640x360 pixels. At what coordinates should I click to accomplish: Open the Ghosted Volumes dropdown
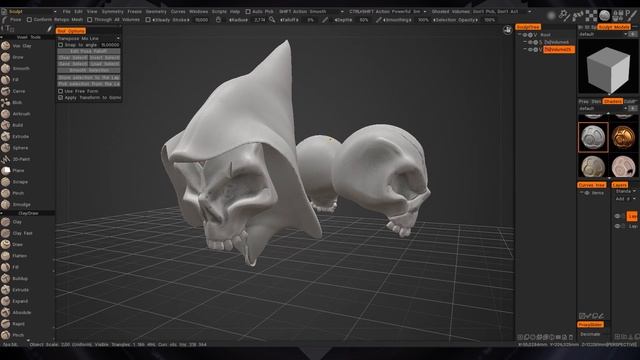tap(482, 11)
